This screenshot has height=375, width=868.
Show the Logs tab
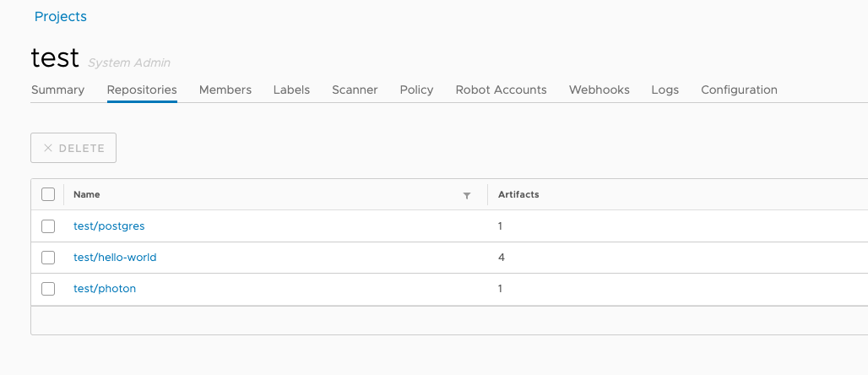pos(665,90)
